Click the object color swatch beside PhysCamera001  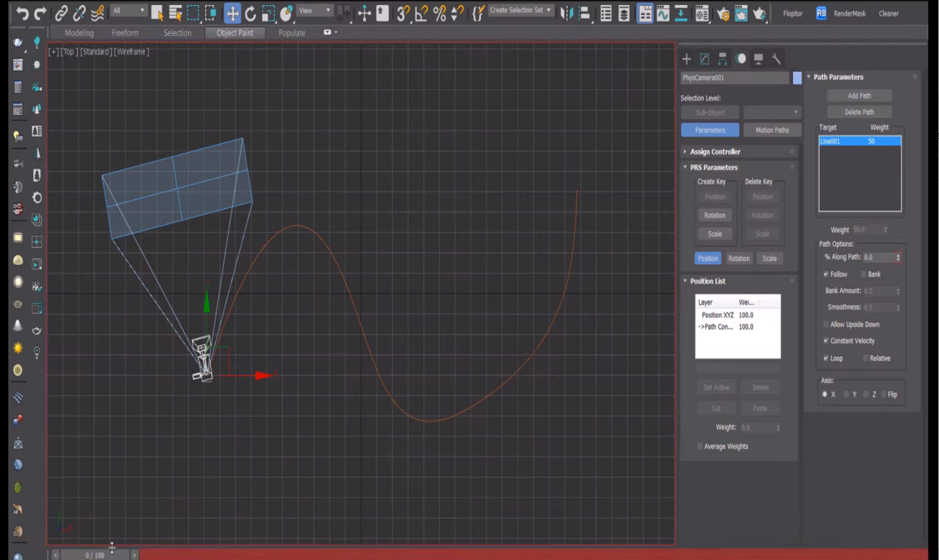pyautogui.click(x=797, y=78)
